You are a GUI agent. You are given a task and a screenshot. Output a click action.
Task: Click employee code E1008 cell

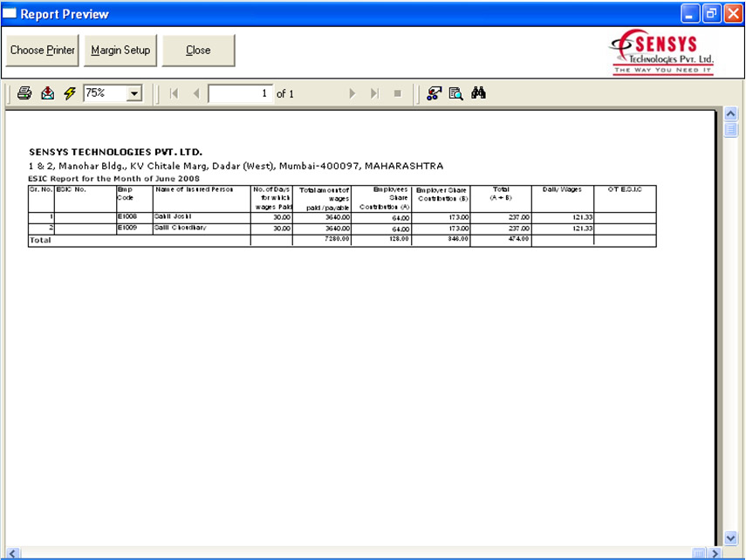click(x=134, y=217)
